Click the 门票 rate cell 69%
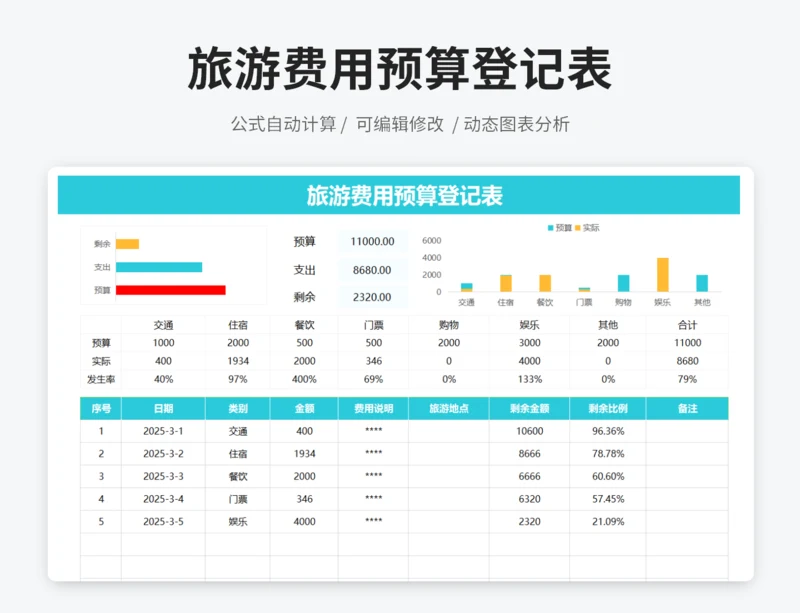 pos(373,379)
